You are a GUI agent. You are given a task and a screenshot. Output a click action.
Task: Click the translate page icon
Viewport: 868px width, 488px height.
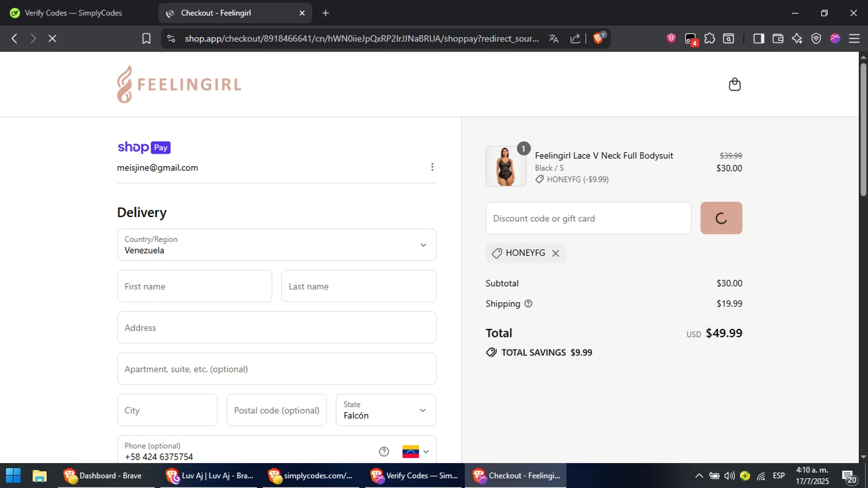pyautogui.click(x=554, y=38)
